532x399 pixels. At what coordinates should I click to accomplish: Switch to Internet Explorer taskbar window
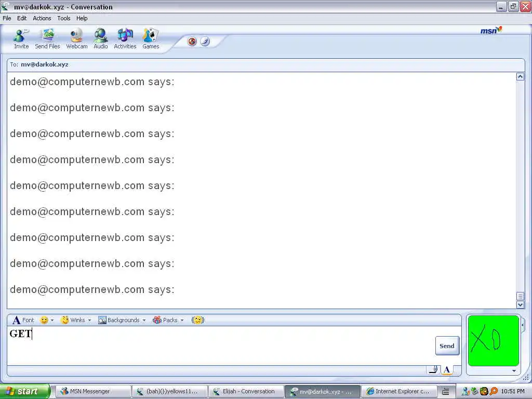(x=398, y=392)
